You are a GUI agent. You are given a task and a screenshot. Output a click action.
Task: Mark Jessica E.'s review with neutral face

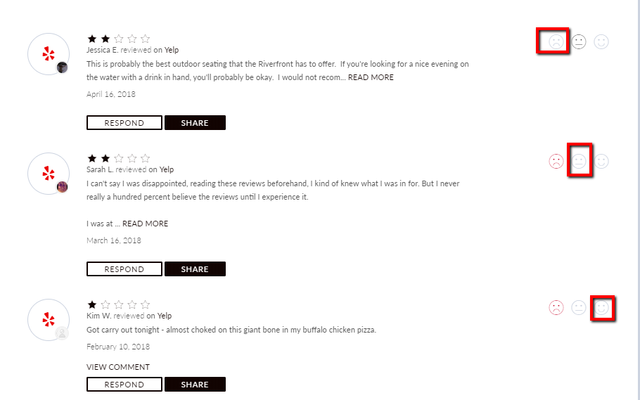579,42
